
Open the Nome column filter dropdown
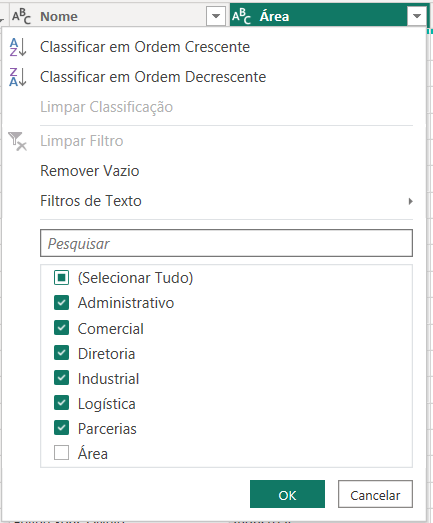[216, 16]
